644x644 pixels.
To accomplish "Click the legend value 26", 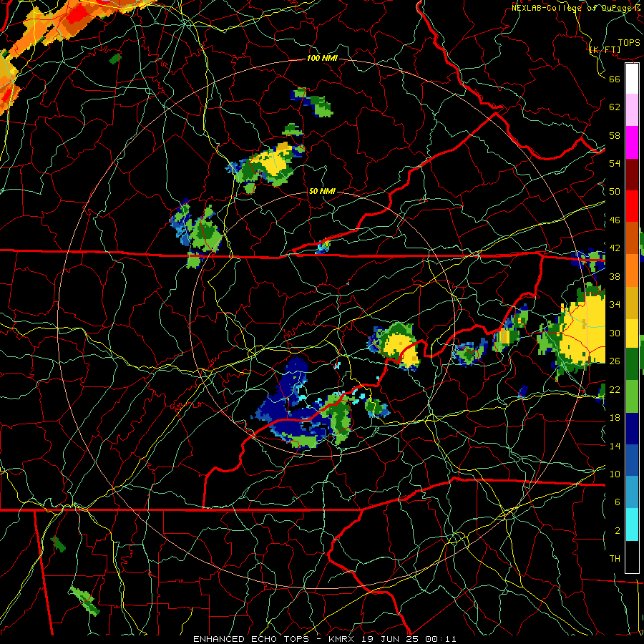I will pos(615,361).
